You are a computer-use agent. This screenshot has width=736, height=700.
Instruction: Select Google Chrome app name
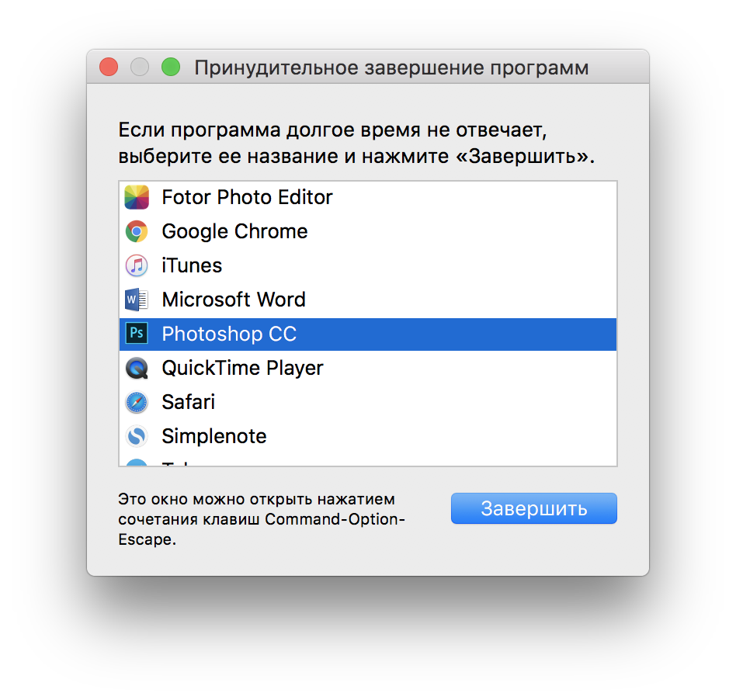click(x=234, y=231)
